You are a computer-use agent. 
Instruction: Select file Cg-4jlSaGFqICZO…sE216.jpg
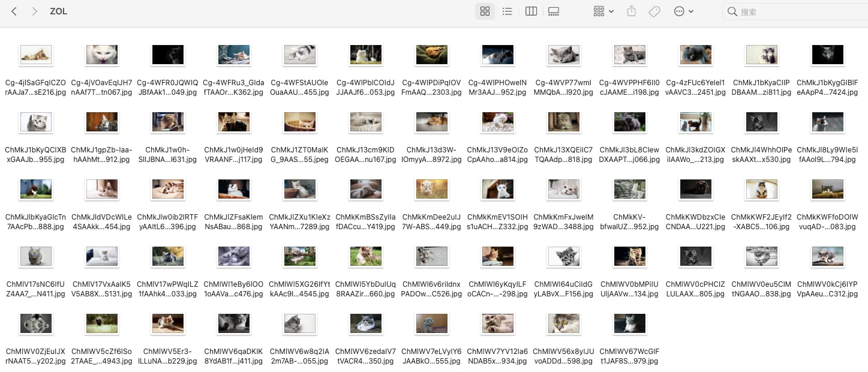pos(36,55)
